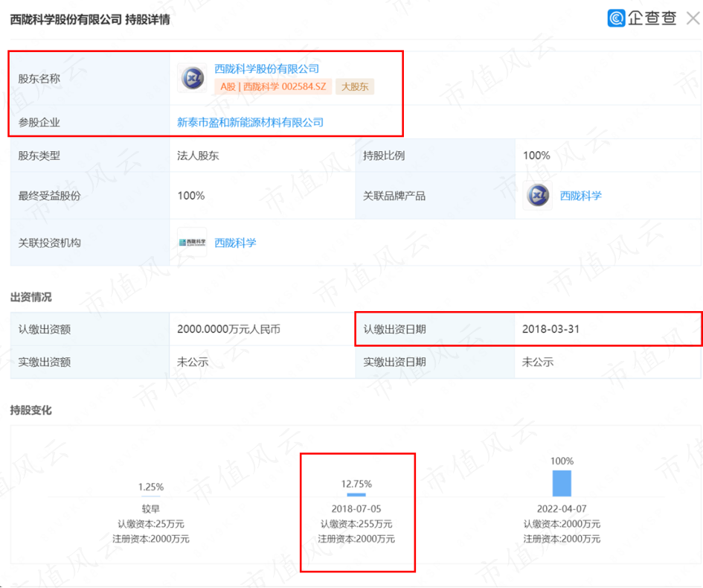This screenshot has width=703, height=588.
Task: Click the A股 西陇科学 002584.SZ stock tag
Action: (x=273, y=86)
